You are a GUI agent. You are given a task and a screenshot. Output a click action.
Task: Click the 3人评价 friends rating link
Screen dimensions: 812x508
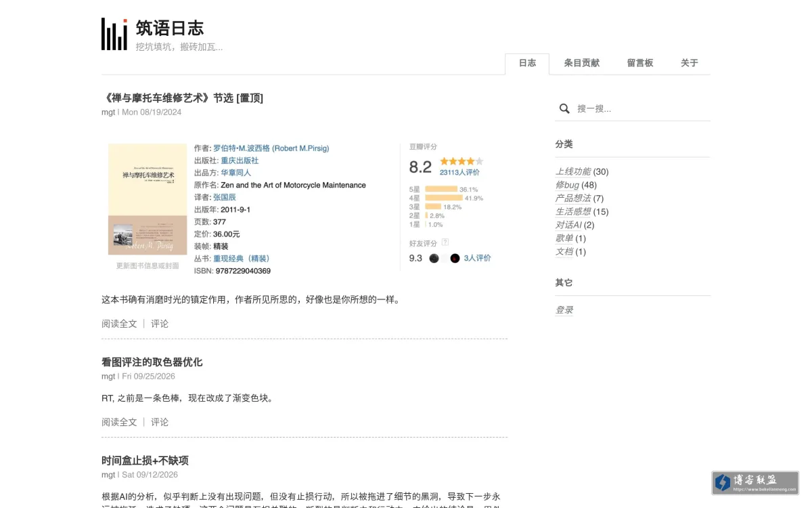[478, 258]
